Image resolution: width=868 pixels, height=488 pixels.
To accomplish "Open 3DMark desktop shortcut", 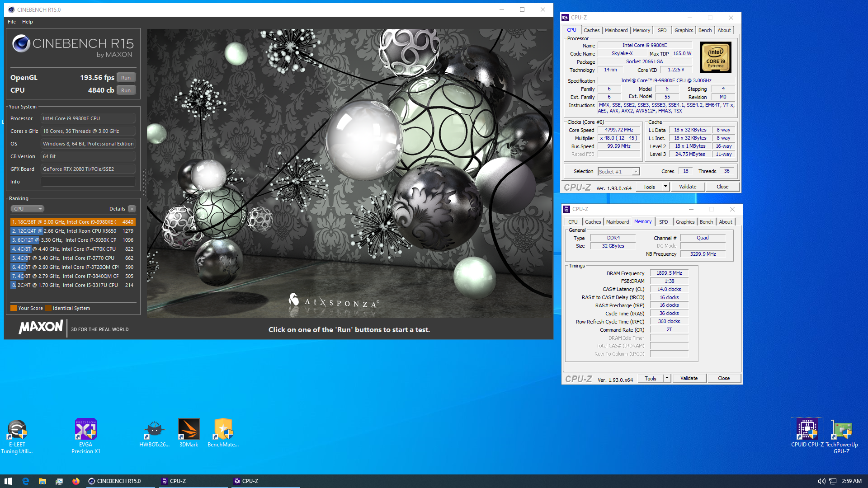I will coord(189,433).
